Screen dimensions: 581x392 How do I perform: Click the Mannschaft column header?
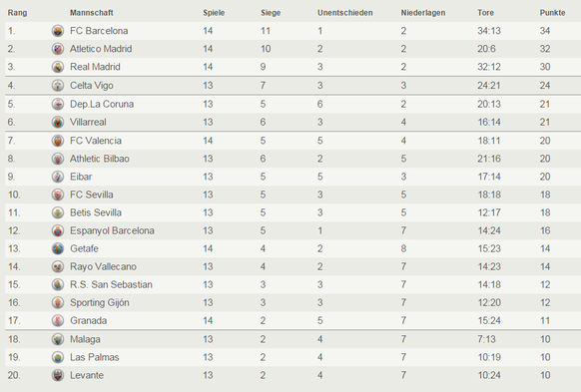[x=92, y=13]
